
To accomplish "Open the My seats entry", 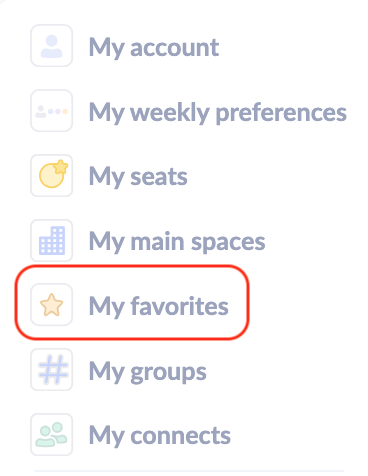I will (138, 177).
